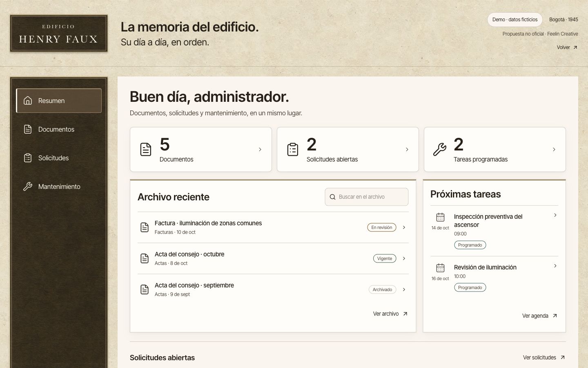Screen dimensions: 588x368
Task: Click calendar icon for the 16 de oct task
Action: click(x=440, y=268)
